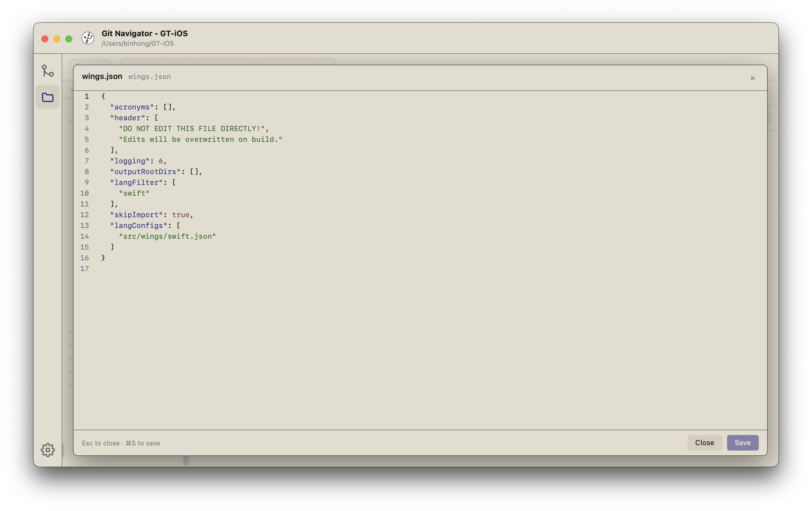Click the closing brace on line 16
The height and width of the screenshot is (511, 812).
pos(103,258)
